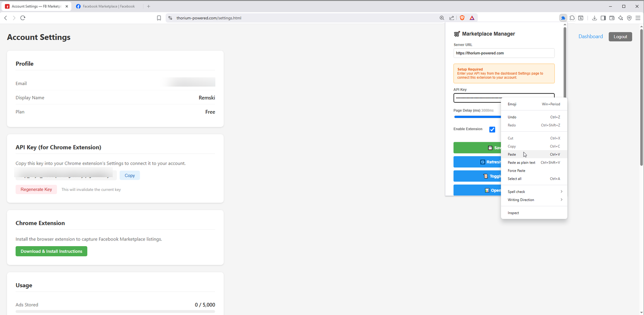Open Brave Rewards triangle icon
This screenshot has width=644, height=315.
point(472,18)
